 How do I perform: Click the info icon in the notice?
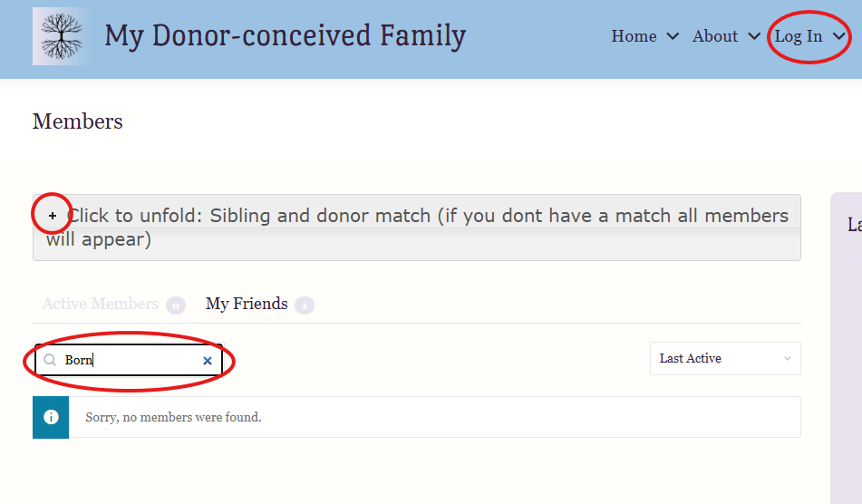(x=51, y=417)
